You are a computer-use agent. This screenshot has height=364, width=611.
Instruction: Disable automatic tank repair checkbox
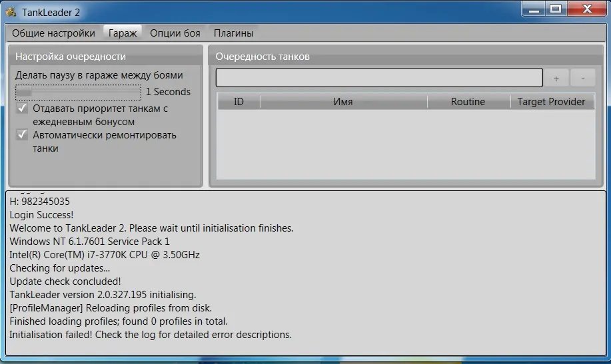(x=23, y=134)
